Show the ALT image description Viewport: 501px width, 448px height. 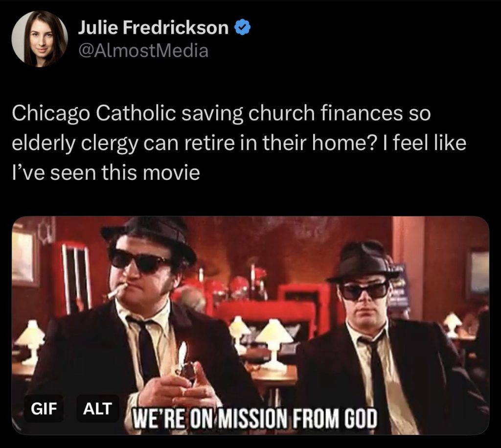[x=97, y=408]
